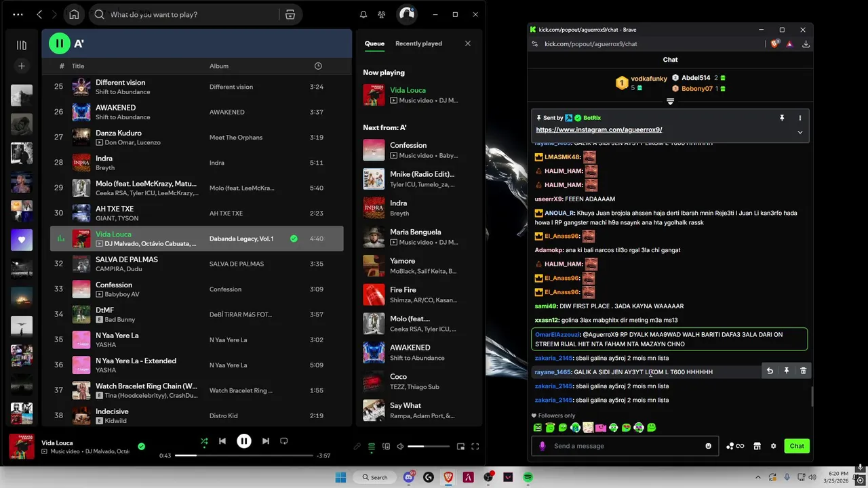Open the Spotify three-dot menu
868x488 pixels.
pos(18,14)
